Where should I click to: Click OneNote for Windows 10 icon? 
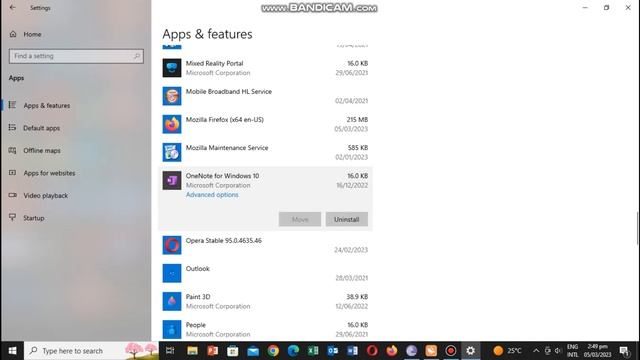pos(172,180)
